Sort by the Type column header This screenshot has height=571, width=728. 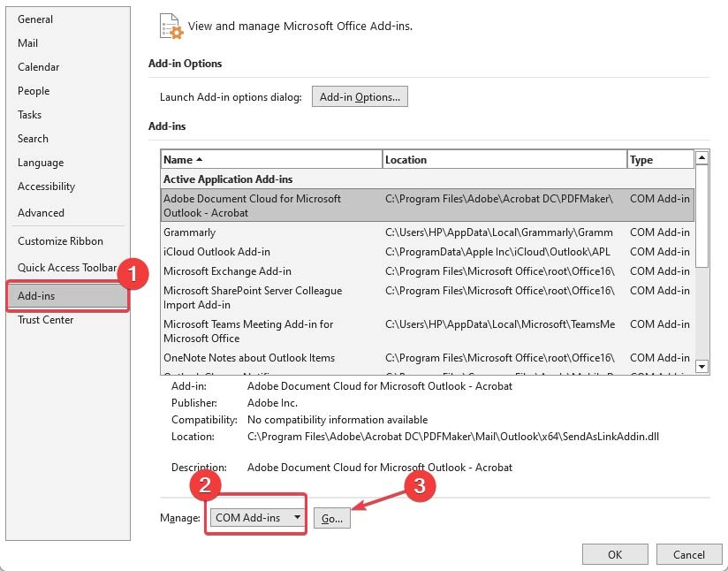pos(660,159)
